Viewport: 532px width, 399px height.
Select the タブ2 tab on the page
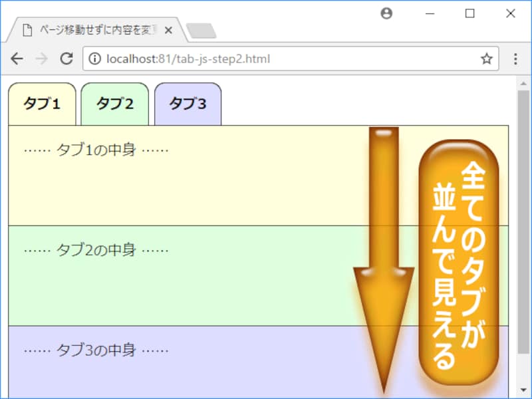click(114, 104)
